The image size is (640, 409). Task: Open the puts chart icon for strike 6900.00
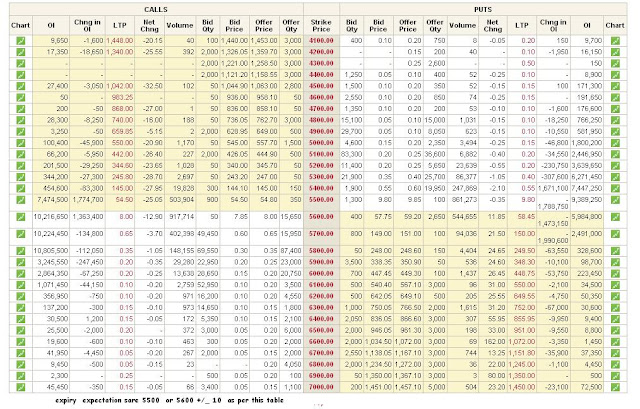pos(615,376)
